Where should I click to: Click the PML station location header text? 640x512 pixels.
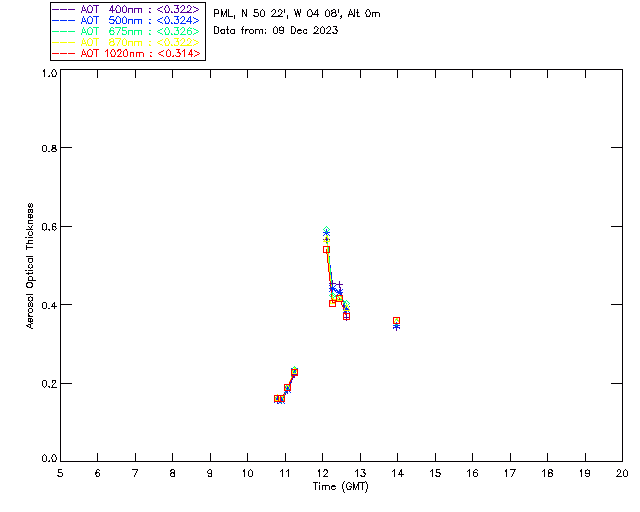tap(297, 14)
